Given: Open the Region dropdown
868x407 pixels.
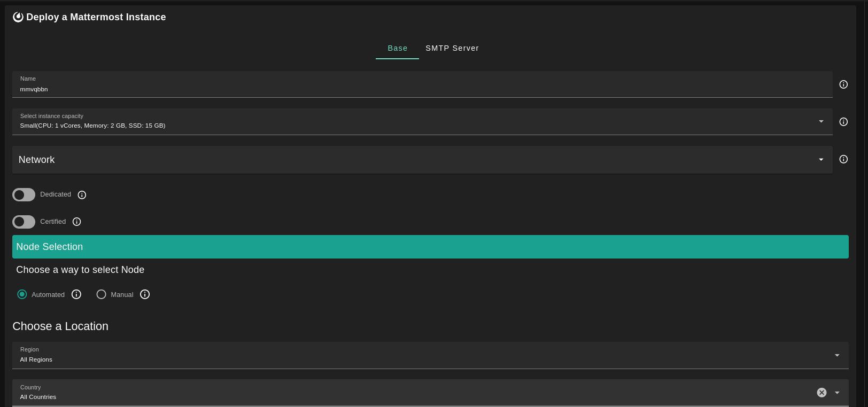Looking at the screenshot, I should (x=837, y=355).
